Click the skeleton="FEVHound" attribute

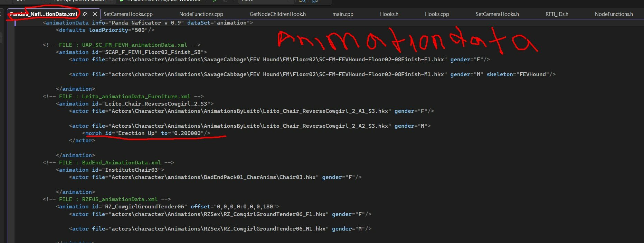tap(518, 74)
